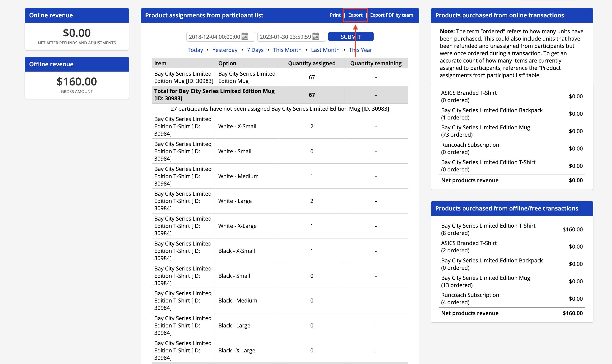This screenshot has width=612, height=364.
Task: Click the Quantity remaining column header
Action: tap(376, 63)
